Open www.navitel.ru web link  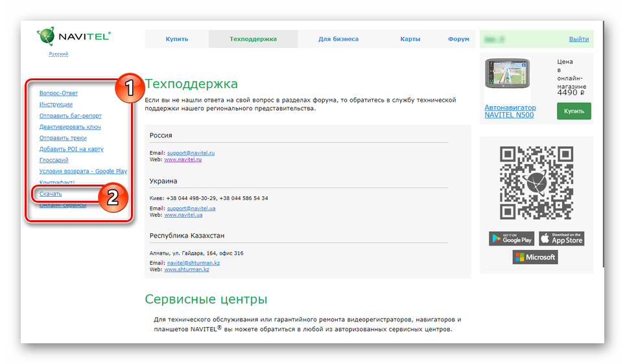pyautogui.click(x=183, y=159)
